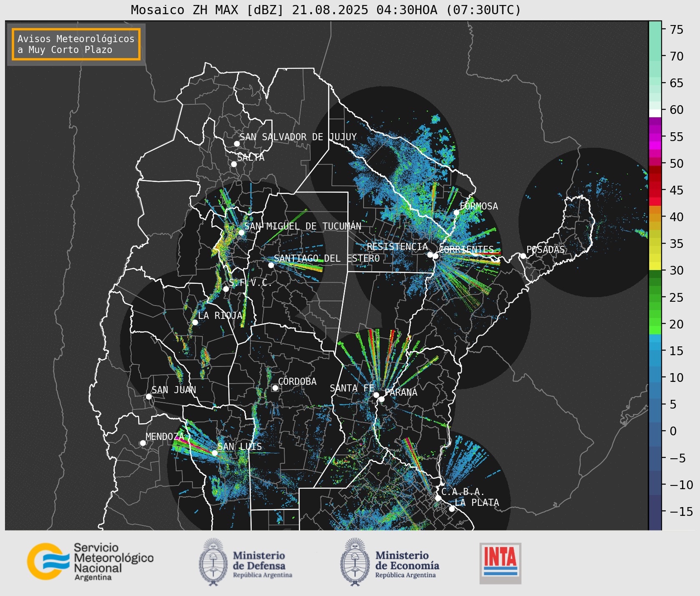Click the MENDOZA label text
The image size is (700, 596).
pos(164,437)
